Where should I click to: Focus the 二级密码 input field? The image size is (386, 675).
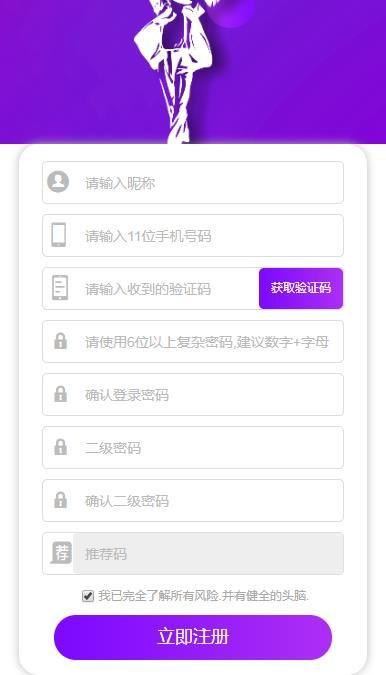[193, 447]
